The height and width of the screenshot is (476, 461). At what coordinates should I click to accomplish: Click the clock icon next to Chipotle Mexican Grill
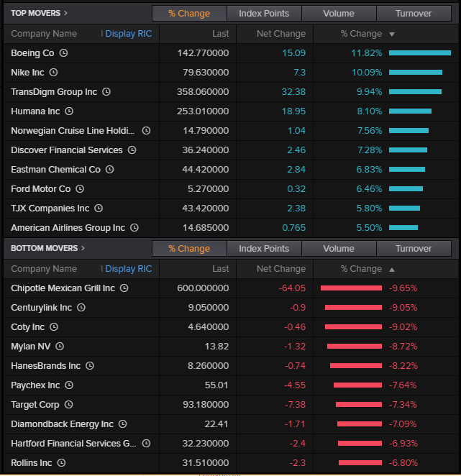point(124,288)
